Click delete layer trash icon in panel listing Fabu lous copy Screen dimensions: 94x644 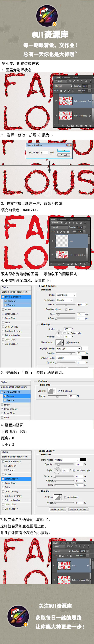point(91,126)
